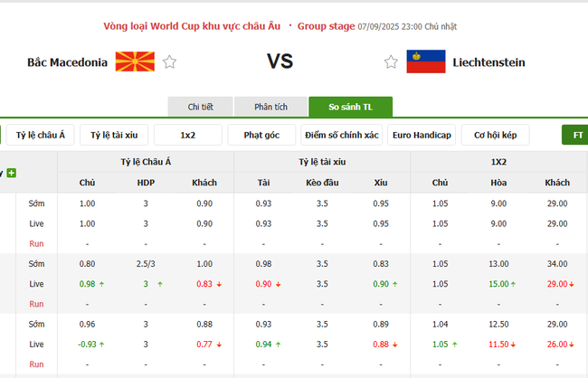Switch to the Chi tiết tab

pos(200,107)
